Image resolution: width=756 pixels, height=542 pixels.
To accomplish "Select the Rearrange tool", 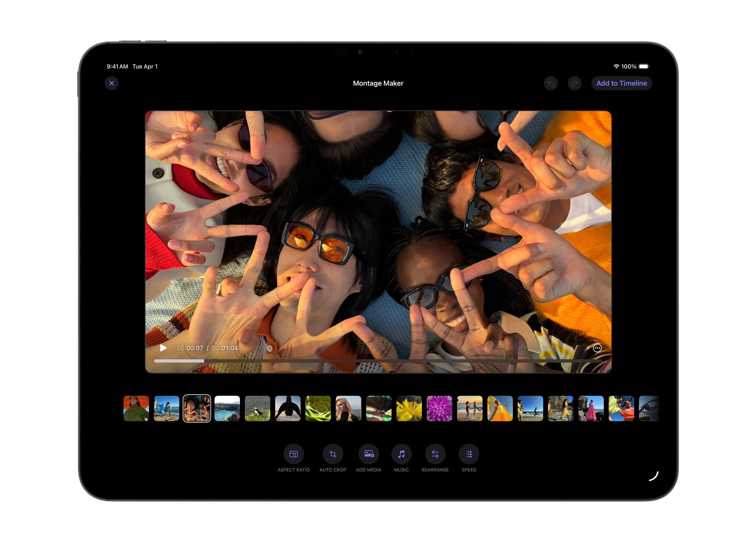I will (435, 454).
